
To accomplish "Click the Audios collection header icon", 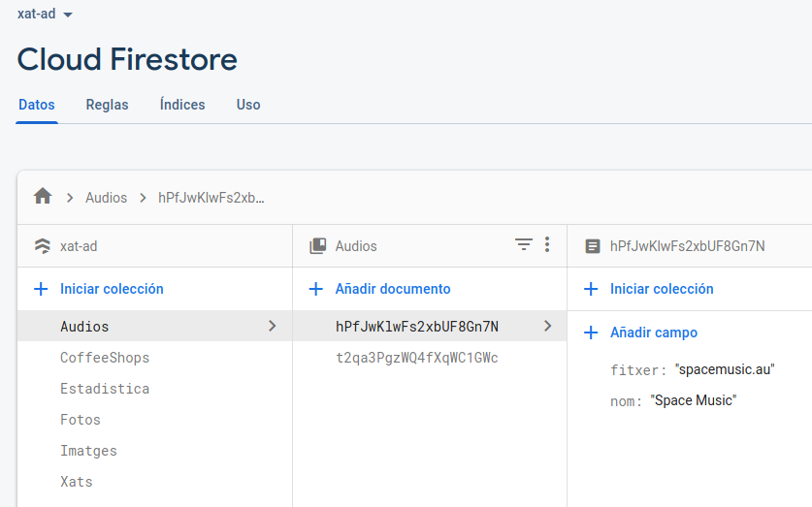I will 317,246.
